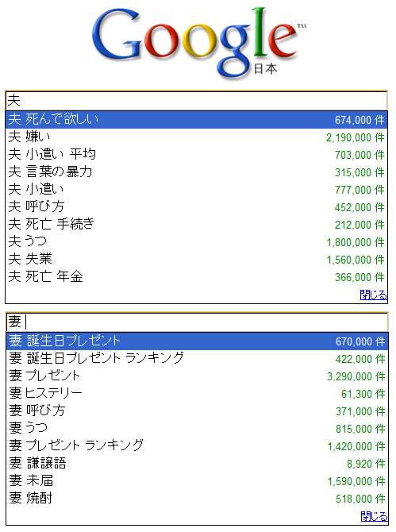Select suggestion 夫 嫌い
The height and width of the screenshot is (532, 396).
coord(196,137)
